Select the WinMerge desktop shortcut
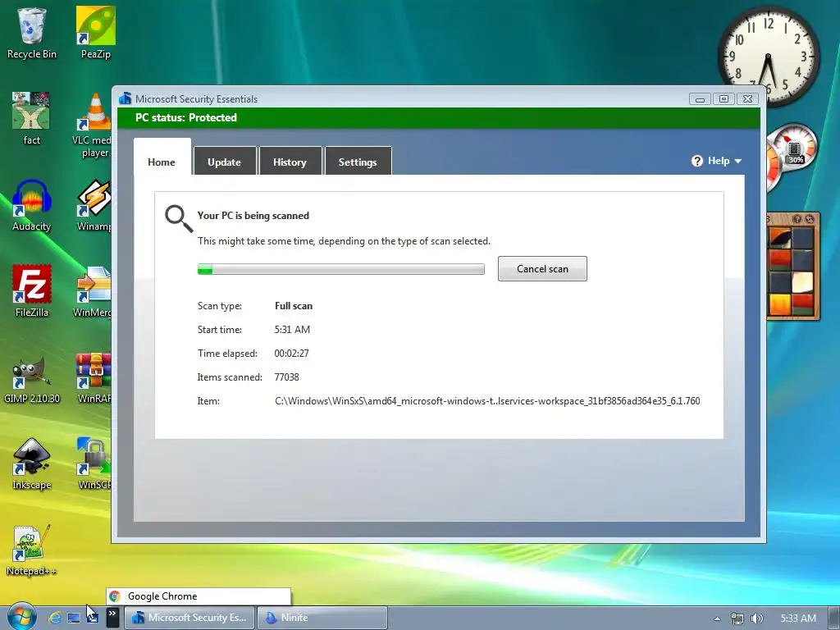This screenshot has height=630, width=840. [93, 291]
